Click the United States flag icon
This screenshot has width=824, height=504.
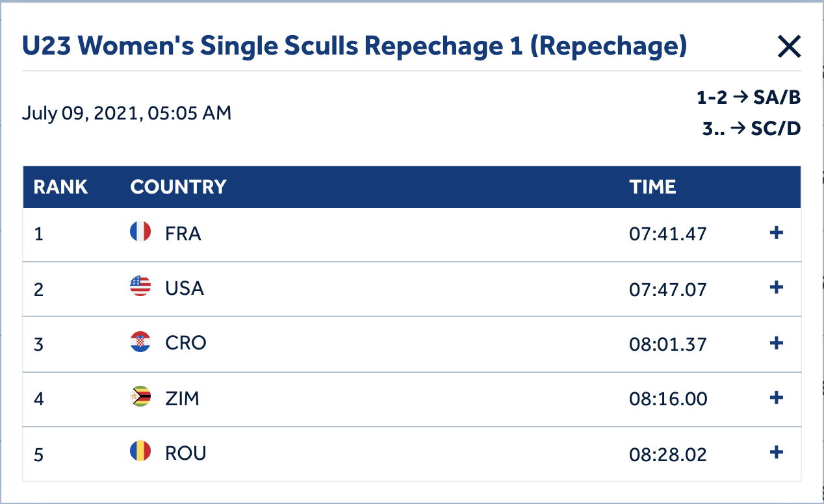140,286
